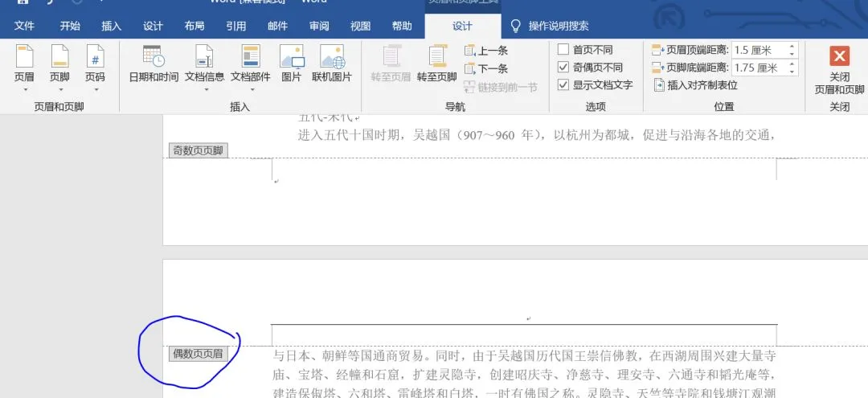
Task: Click 链接到前一节 link to previous
Action: point(500,87)
